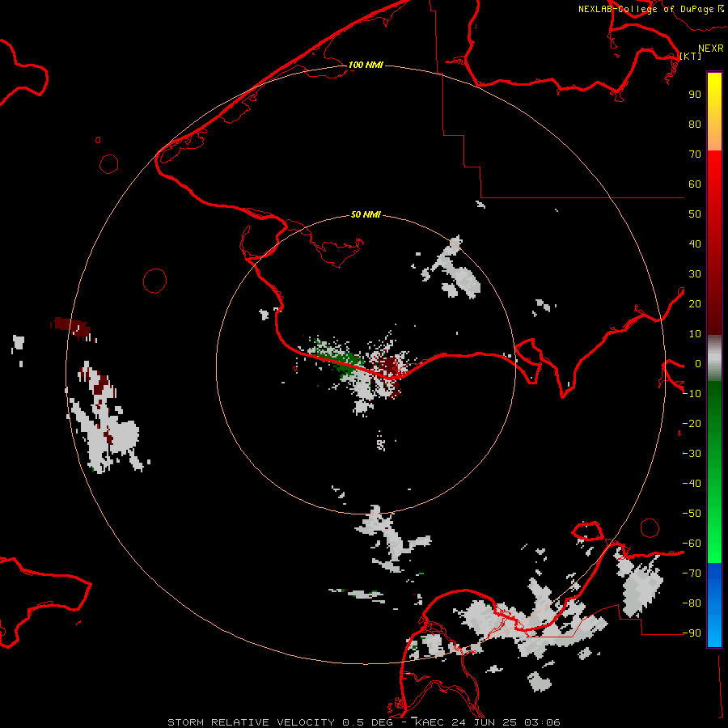Click the -10 value on velocity scale
728x728 pixels.
click(692, 394)
